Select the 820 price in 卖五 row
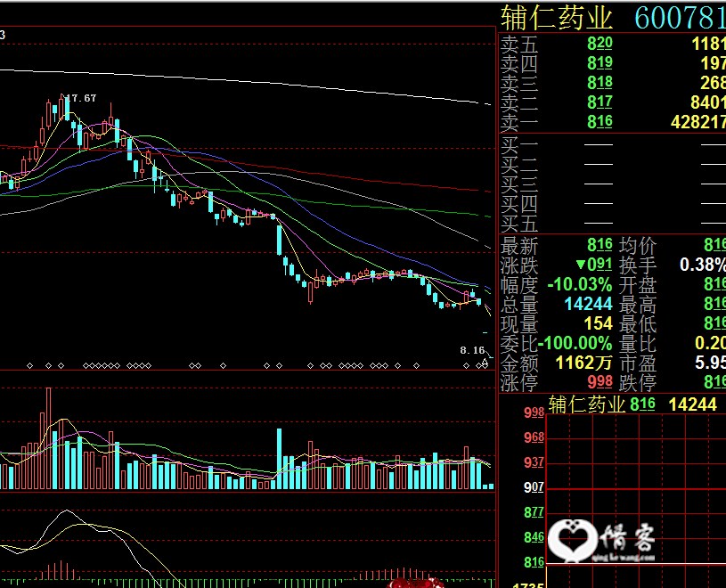The width and height of the screenshot is (726, 588). tap(600, 43)
